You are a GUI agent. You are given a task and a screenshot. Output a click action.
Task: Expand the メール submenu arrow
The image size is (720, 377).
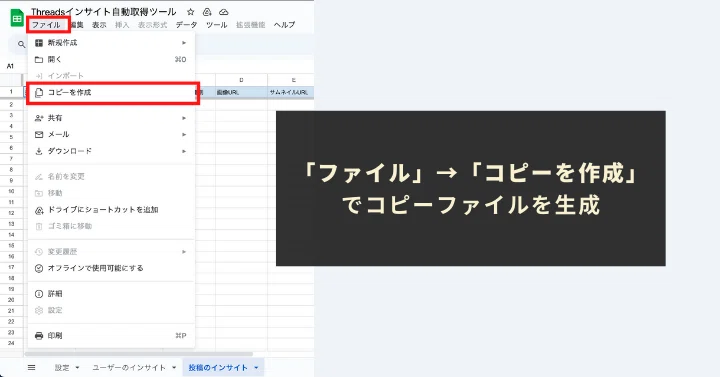(x=184, y=135)
